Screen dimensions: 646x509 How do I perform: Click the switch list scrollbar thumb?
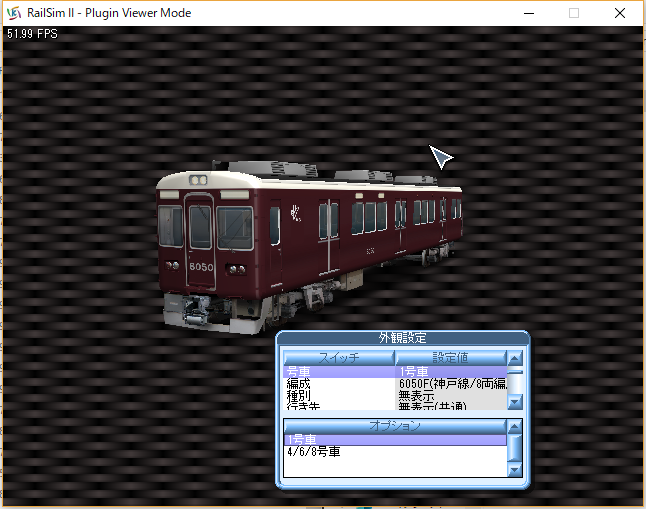pos(515,372)
